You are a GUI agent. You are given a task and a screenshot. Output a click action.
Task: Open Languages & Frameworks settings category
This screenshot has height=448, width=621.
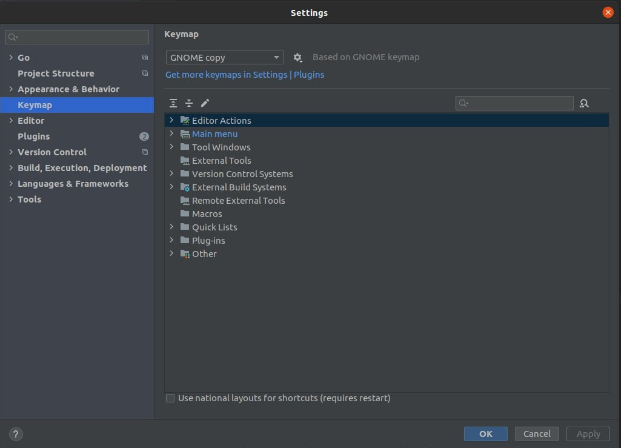pyautogui.click(x=72, y=184)
